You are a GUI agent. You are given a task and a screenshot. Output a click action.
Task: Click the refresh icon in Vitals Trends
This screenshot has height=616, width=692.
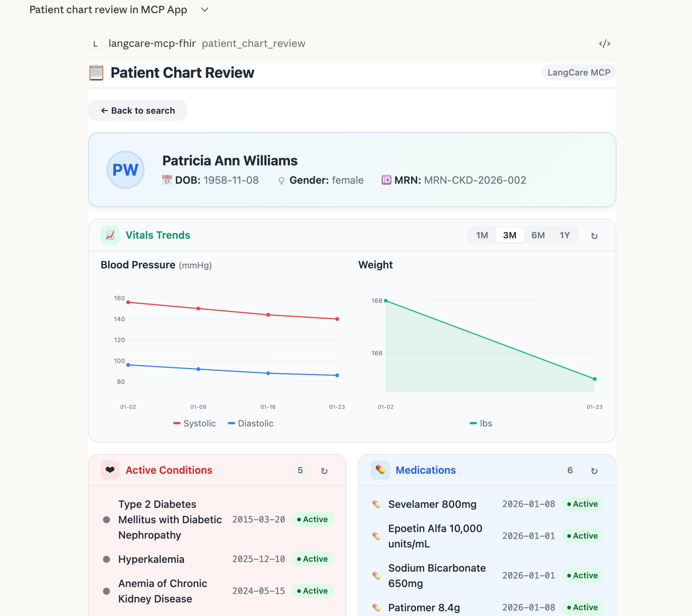pos(594,236)
